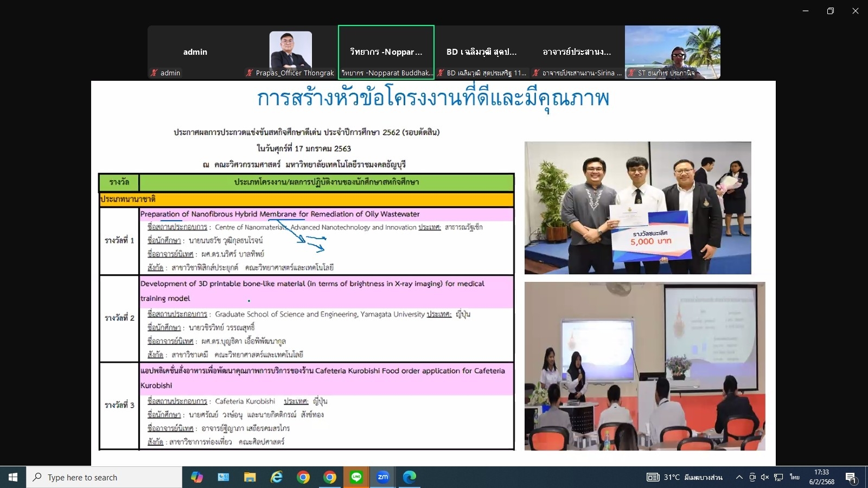The image size is (868, 488).
Task: Select the BD participant's video tile
Action: coord(482,52)
